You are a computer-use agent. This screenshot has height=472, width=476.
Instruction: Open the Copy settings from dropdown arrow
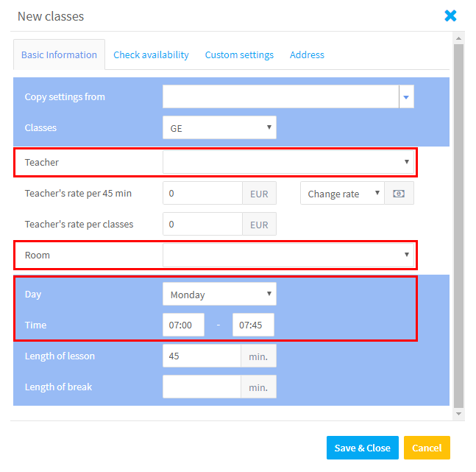pos(406,96)
